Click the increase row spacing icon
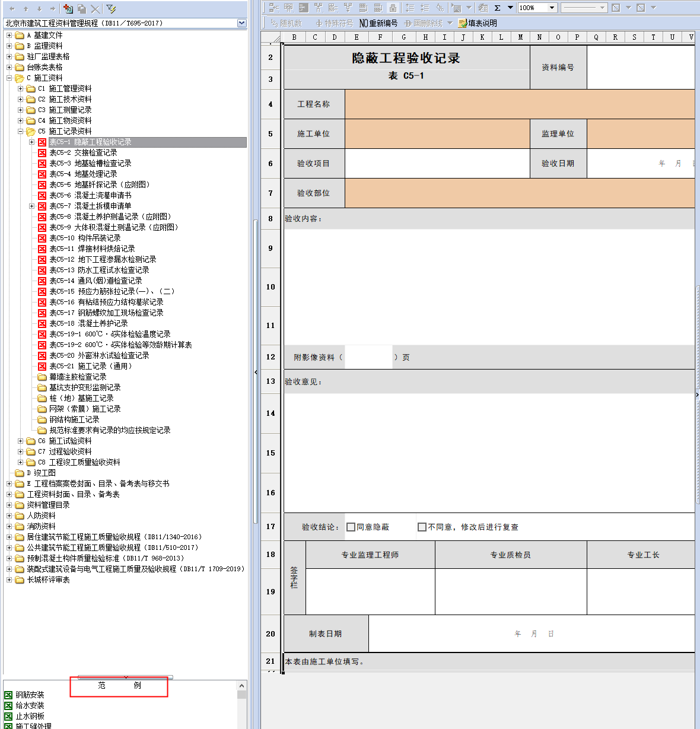 click(x=410, y=8)
